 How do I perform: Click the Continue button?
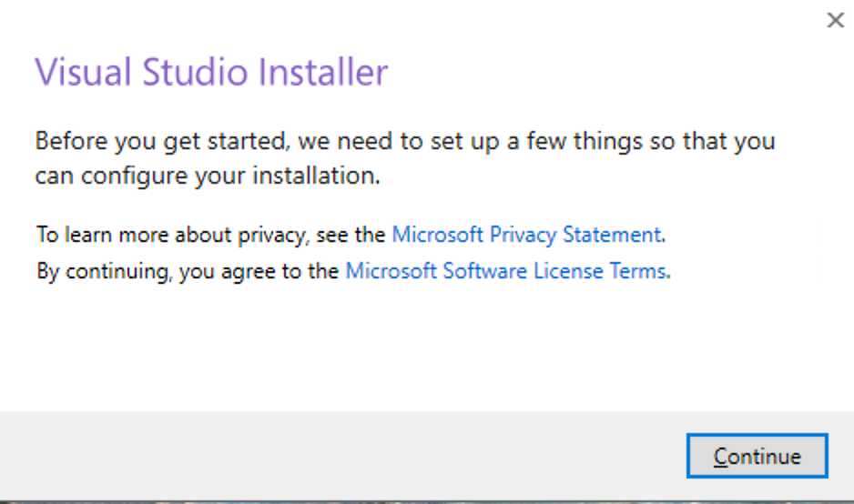pos(757,456)
